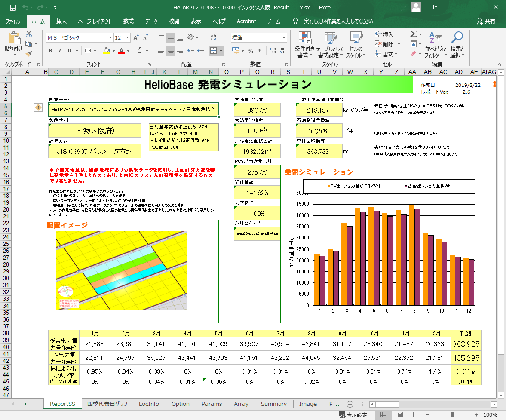Click the horizontal scrollbar thumb
This screenshot has width=506, height=420.
(x=387, y=404)
